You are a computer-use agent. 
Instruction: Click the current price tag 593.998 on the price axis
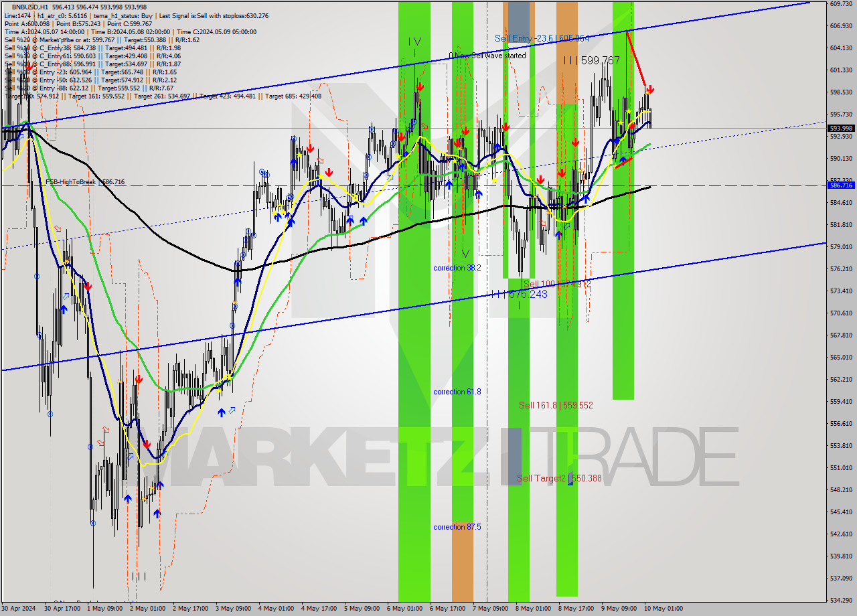click(841, 128)
